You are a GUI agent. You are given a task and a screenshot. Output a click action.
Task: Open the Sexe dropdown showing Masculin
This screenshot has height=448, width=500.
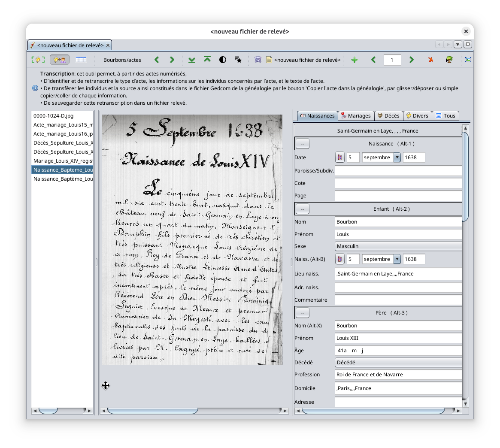click(398, 246)
